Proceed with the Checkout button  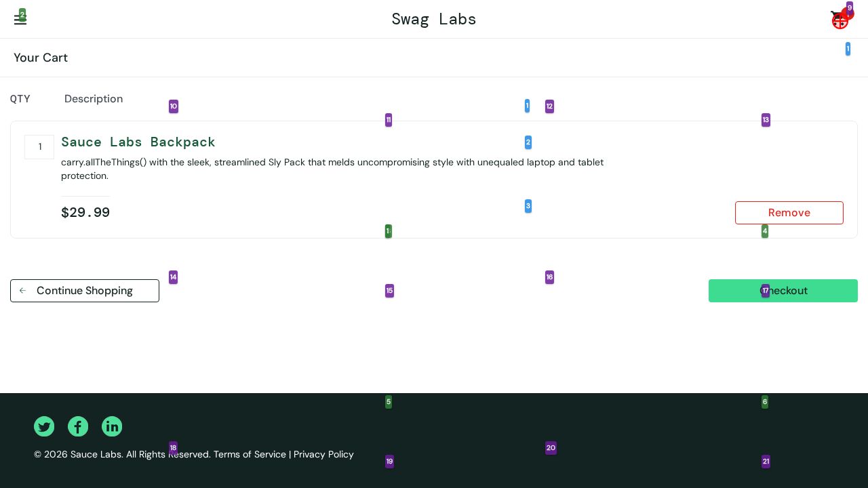tap(800, 291)
